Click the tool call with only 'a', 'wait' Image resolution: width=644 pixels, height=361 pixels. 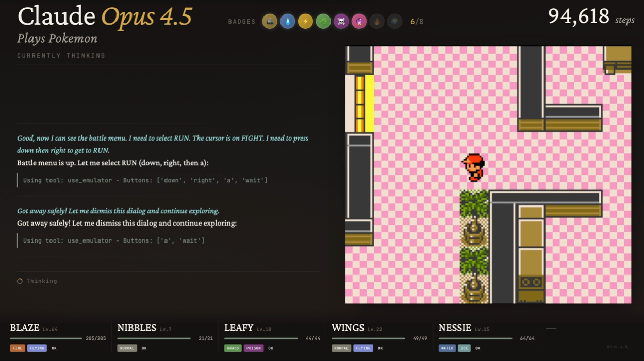[114, 240]
